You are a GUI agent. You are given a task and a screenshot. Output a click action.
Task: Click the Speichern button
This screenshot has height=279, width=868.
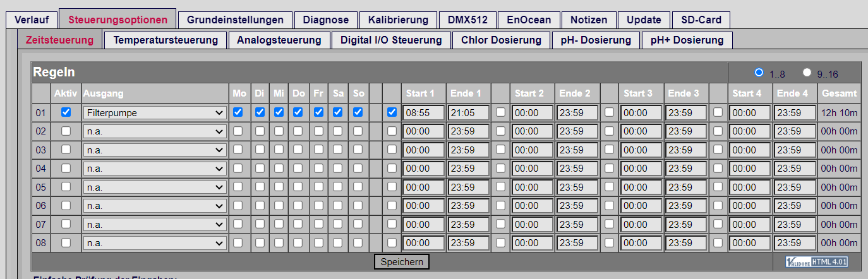point(402,262)
